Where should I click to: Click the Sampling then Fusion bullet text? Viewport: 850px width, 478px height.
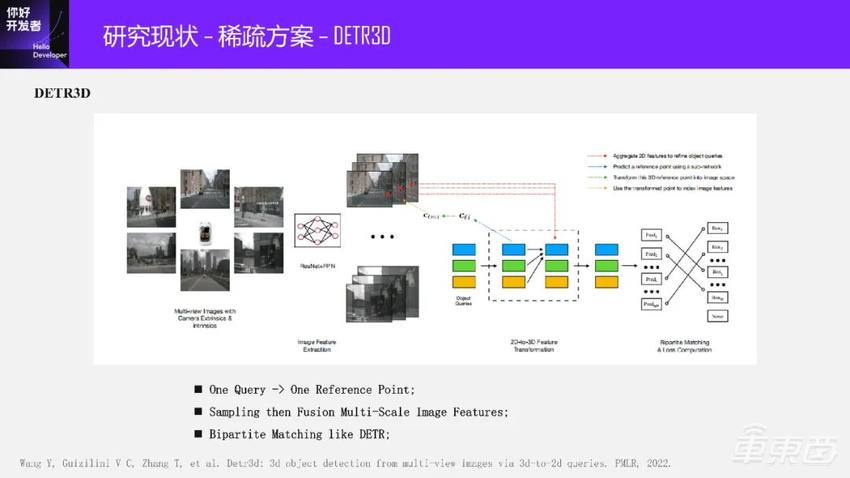tap(358, 411)
